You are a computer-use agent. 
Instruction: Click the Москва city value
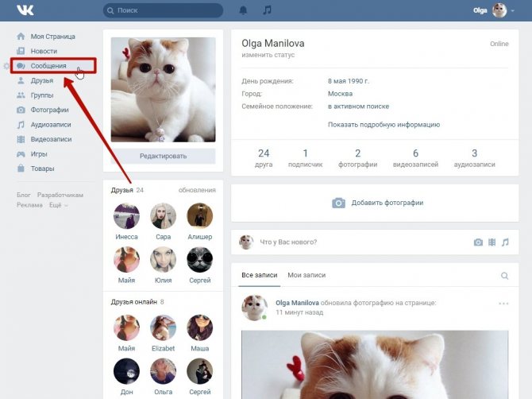[340, 94]
